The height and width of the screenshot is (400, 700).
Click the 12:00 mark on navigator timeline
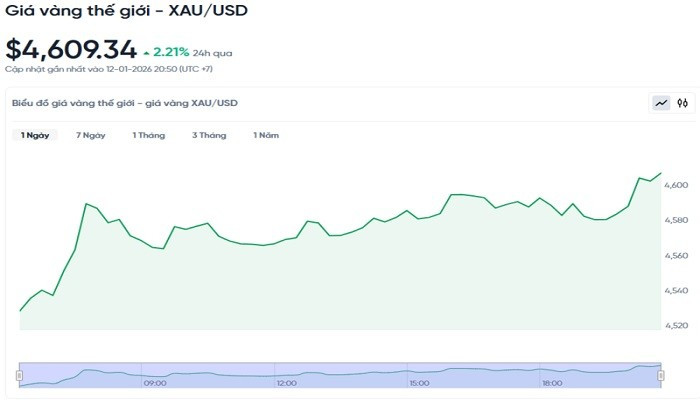tap(286, 383)
